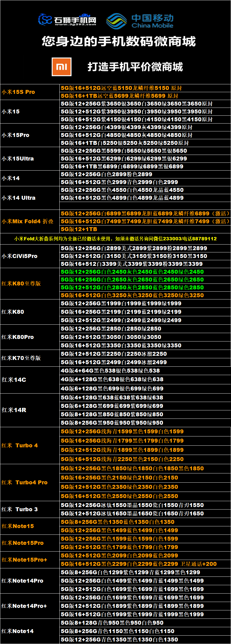Click the China Mobile logo

click(140, 21)
